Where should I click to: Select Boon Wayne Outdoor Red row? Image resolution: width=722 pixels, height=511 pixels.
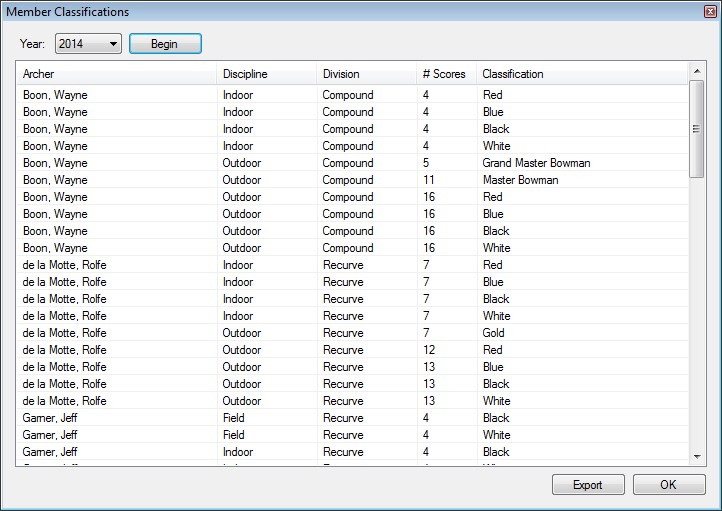tap(353, 197)
